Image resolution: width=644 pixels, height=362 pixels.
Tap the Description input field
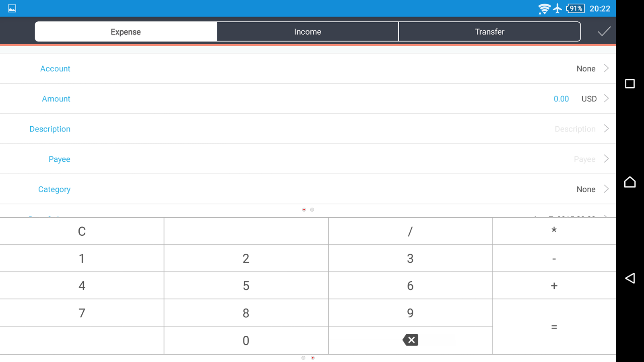click(x=575, y=129)
